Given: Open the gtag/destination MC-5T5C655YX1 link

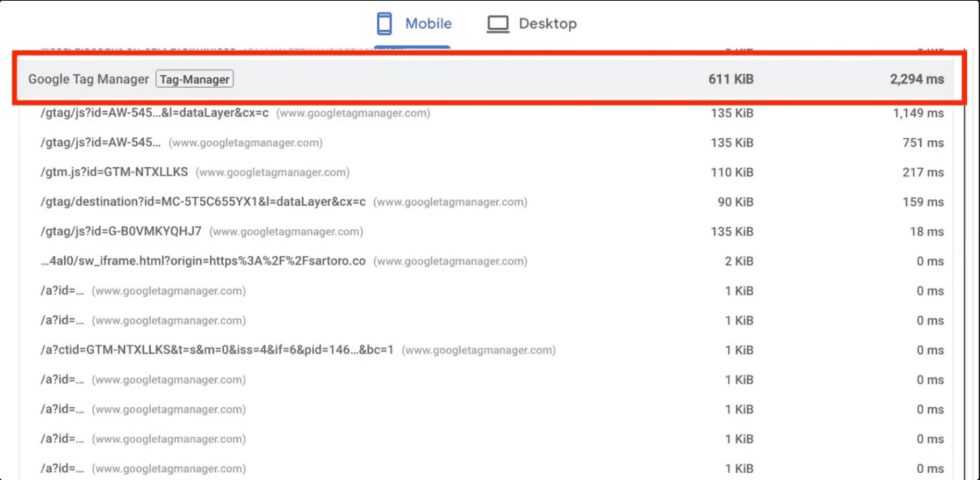Looking at the screenshot, I should [203, 202].
